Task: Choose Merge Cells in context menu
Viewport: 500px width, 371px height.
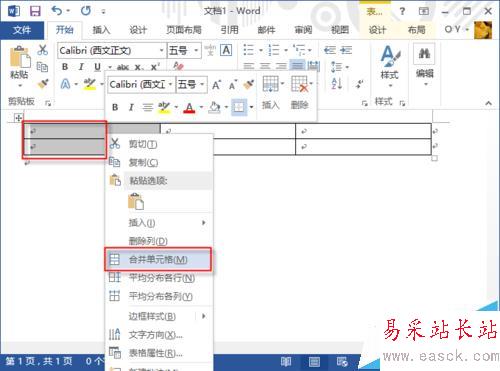Action: (x=158, y=259)
